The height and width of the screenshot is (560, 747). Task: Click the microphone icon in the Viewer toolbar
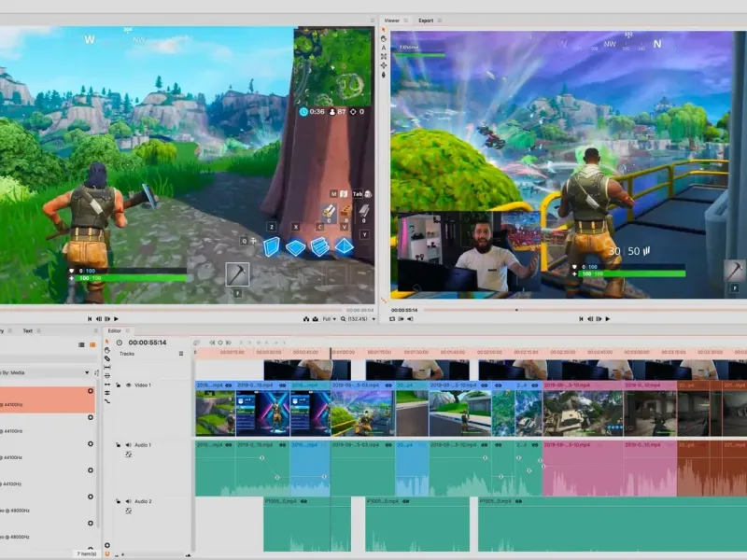click(384, 75)
